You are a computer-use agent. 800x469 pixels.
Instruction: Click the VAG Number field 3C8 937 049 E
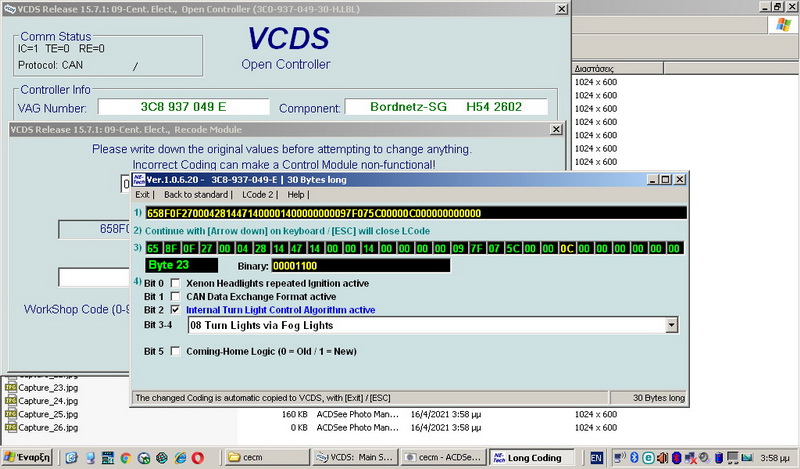(x=183, y=107)
